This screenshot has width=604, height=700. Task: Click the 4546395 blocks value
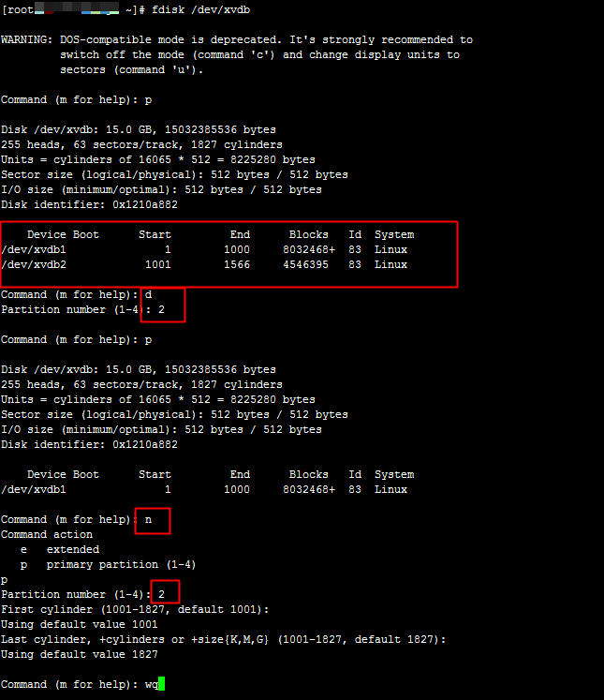point(305,264)
